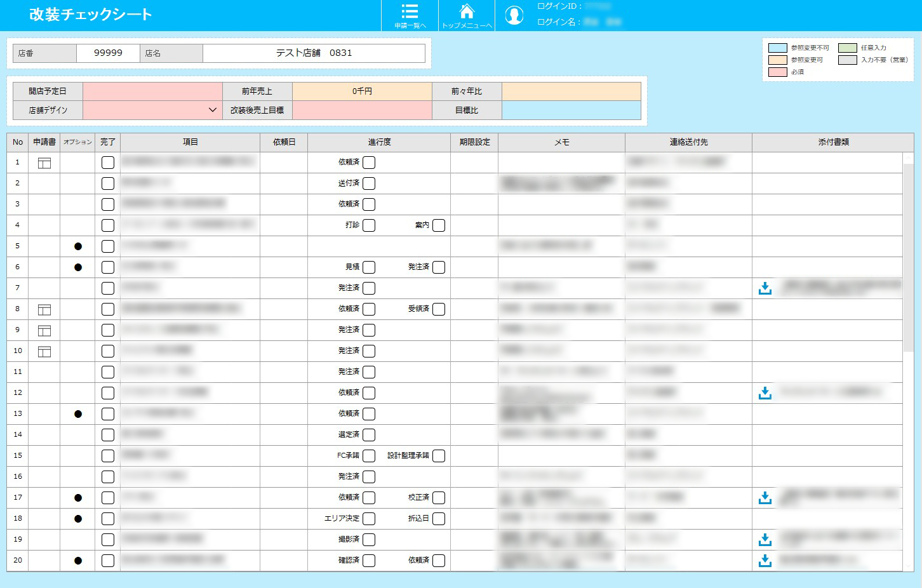922x588 pixels.
Task: Click the 開店予定日 date input field
Action: 152,91
